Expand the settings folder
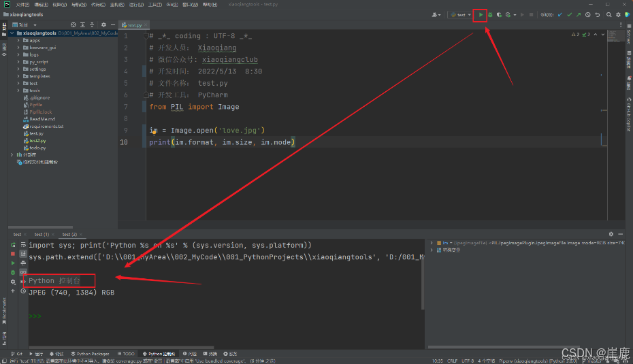The height and width of the screenshot is (364, 633). pos(18,69)
